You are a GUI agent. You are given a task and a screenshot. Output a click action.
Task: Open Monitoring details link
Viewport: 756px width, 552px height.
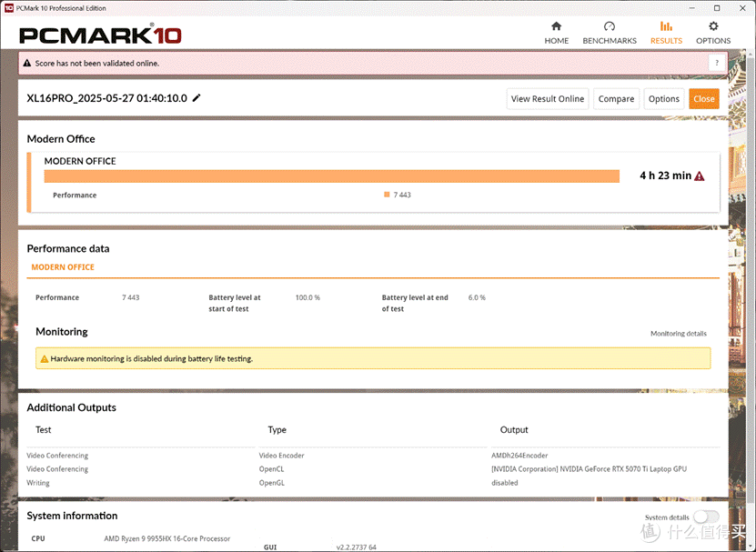click(x=679, y=334)
